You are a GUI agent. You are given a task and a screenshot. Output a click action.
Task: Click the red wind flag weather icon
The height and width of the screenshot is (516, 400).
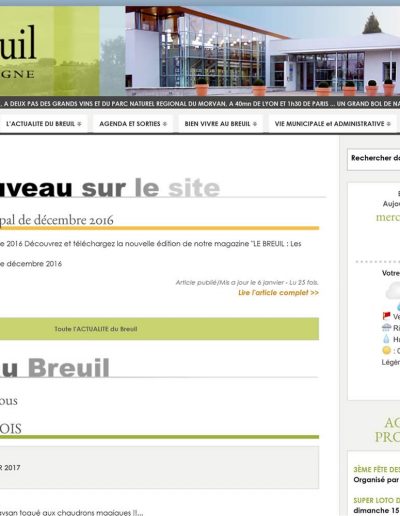(386, 315)
